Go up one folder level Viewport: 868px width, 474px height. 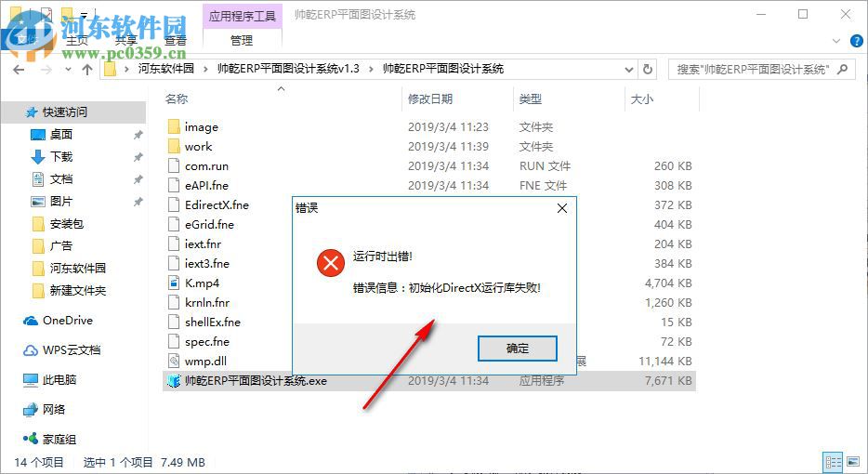87,69
